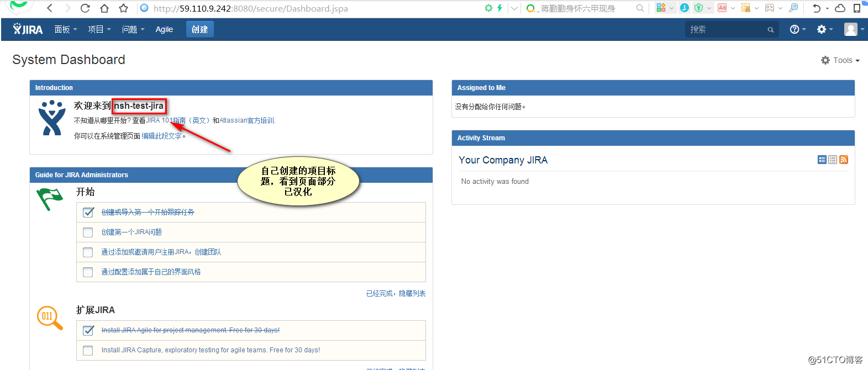Uncheck Install JIRA Agile checkbox

[88, 330]
